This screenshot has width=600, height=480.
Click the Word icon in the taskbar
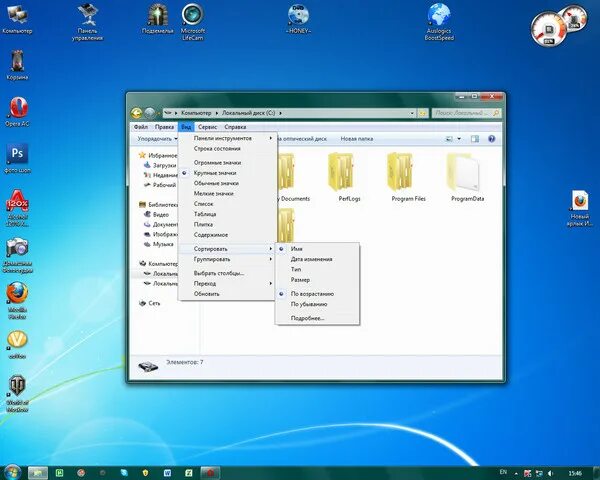[x=167, y=473]
